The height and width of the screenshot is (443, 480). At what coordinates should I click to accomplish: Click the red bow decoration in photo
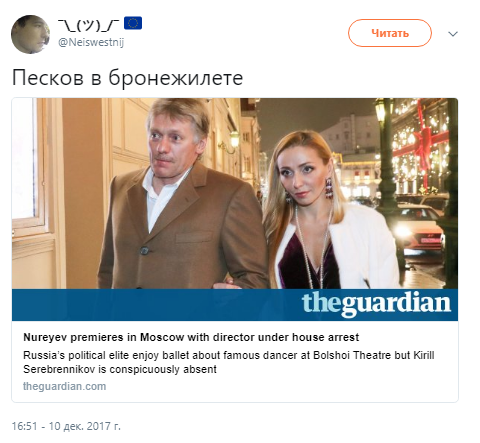pyautogui.click(x=423, y=142)
